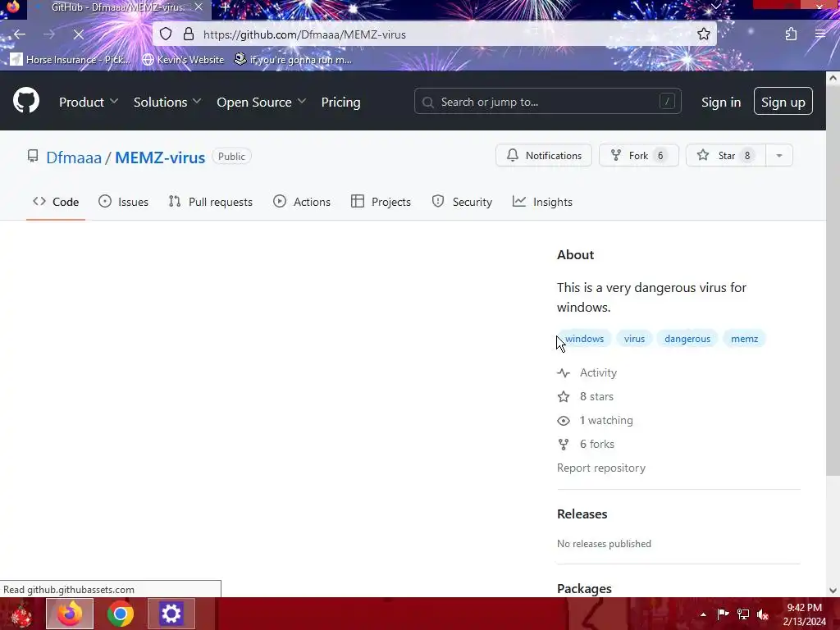840x630 pixels.
Task: View 8 stars stargazers
Action: tap(586, 396)
